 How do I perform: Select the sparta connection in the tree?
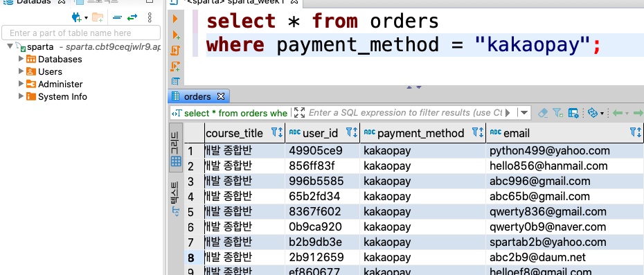(40, 46)
